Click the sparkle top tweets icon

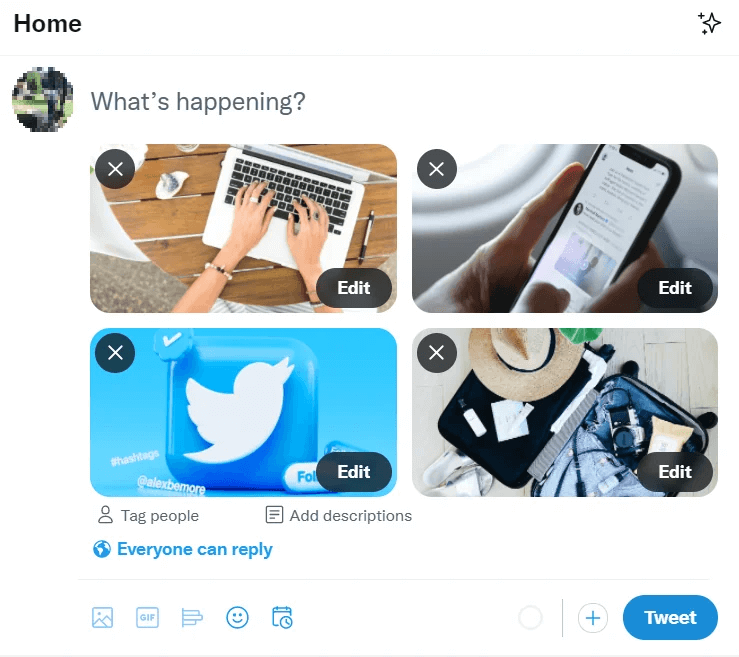(x=709, y=23)
